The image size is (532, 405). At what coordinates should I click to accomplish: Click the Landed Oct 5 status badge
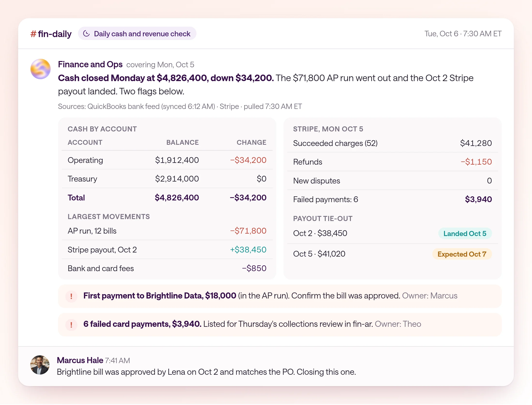click(465, 234)
